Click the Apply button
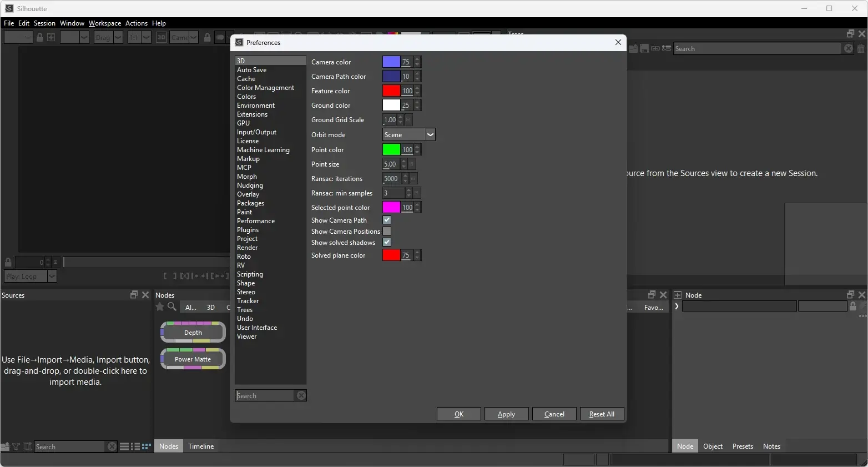The image size is (868, 467). coord(506,414)
